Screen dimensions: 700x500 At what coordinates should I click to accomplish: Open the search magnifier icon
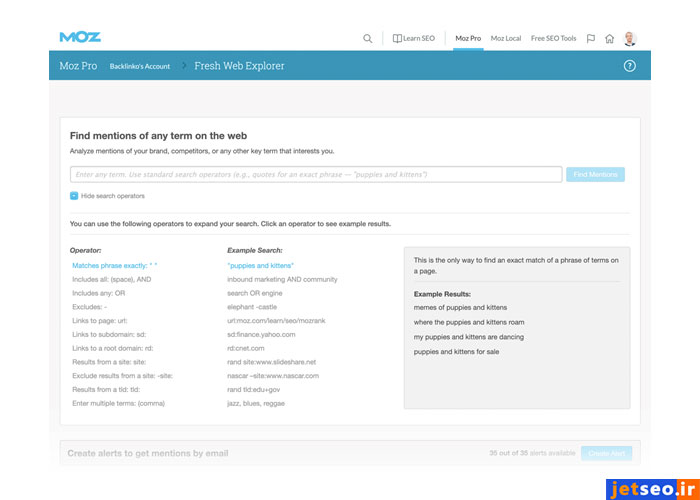367,38
